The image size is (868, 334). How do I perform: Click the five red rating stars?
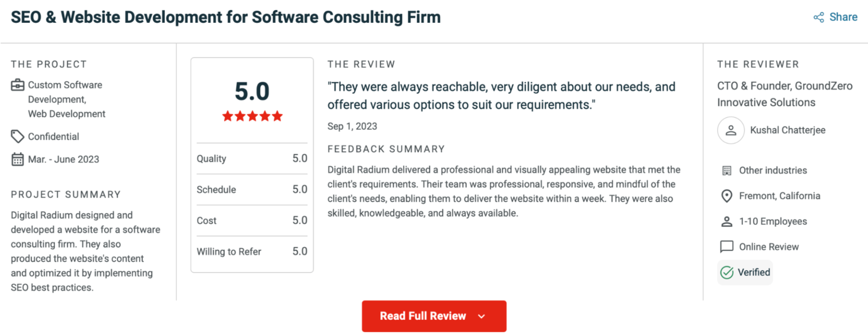coord(252,116)
